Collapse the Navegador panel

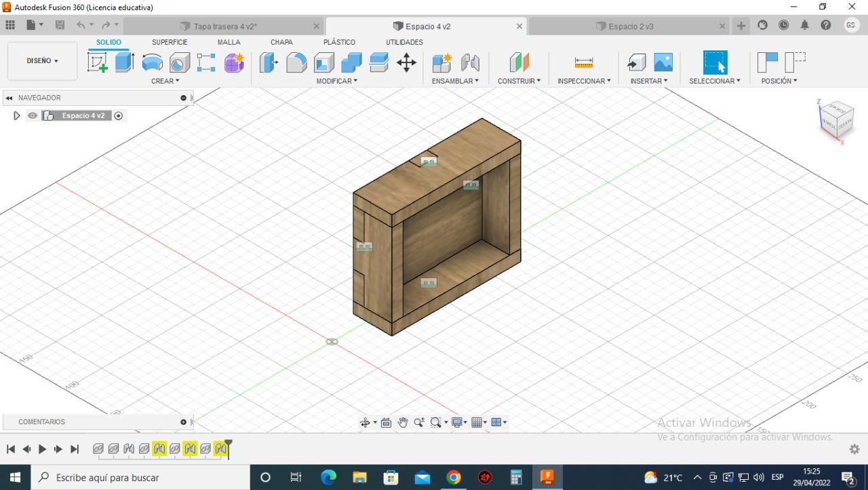[x=9, y=98]
